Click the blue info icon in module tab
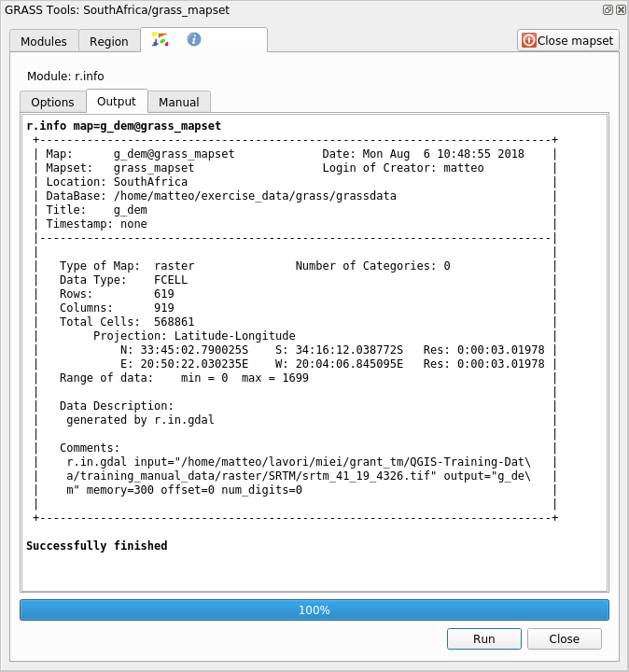 click(194, 39)
